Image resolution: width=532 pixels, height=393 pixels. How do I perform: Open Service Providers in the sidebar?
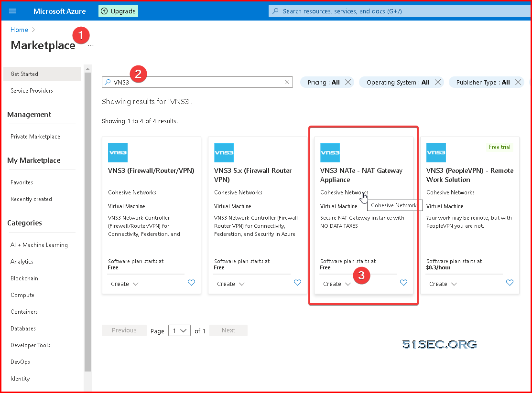pos(32,91)
